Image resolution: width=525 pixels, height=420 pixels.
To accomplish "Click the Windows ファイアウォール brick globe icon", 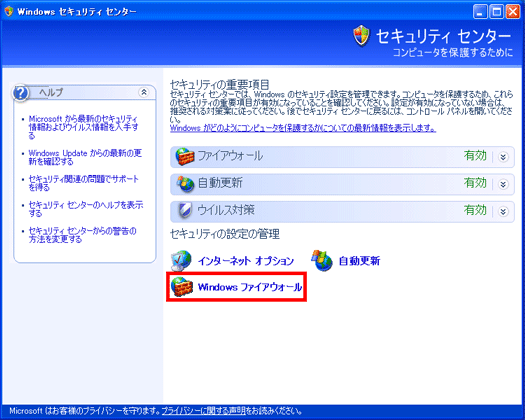I will pyautogui.click(x=181, y=287).
